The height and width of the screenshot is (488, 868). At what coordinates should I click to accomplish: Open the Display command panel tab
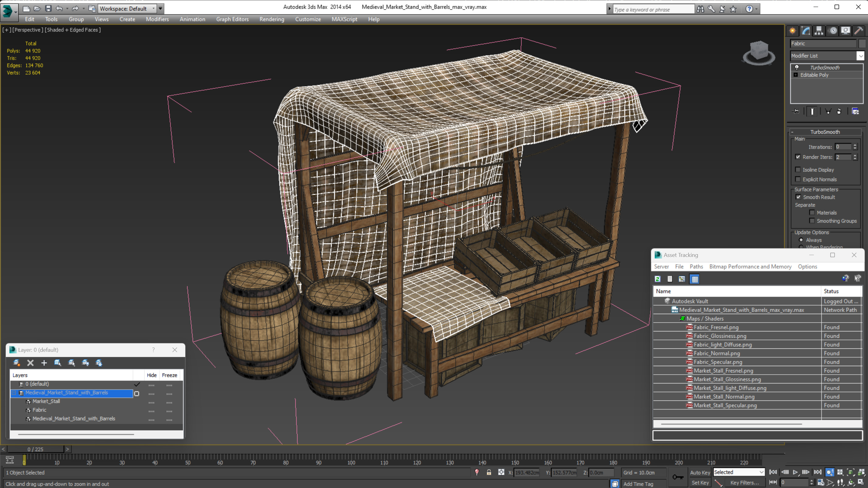(845, 31)
